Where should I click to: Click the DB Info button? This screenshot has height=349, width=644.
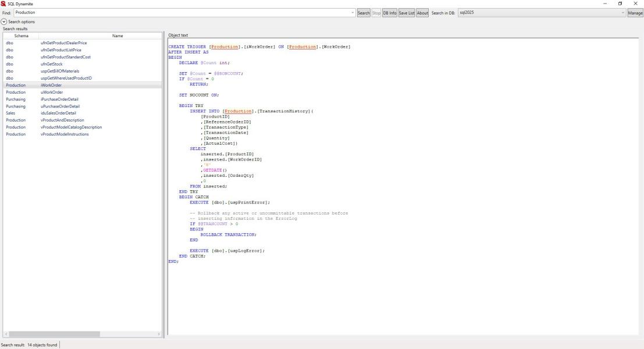click(389, 12)
